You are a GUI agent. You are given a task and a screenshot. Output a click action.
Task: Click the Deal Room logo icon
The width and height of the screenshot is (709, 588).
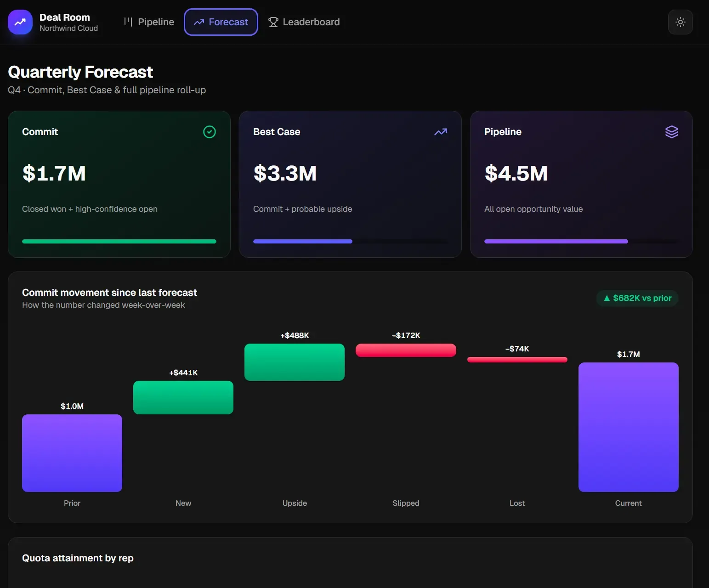[x=20, y=22]
